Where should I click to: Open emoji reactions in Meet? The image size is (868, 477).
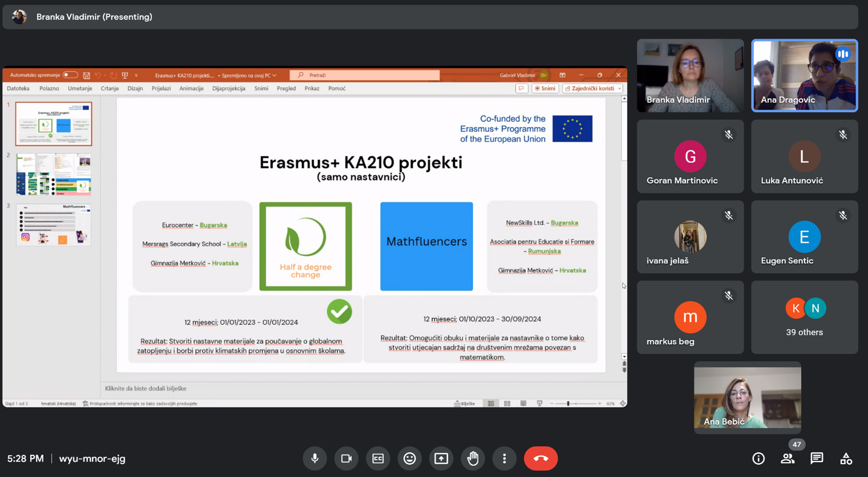[410, 459]
